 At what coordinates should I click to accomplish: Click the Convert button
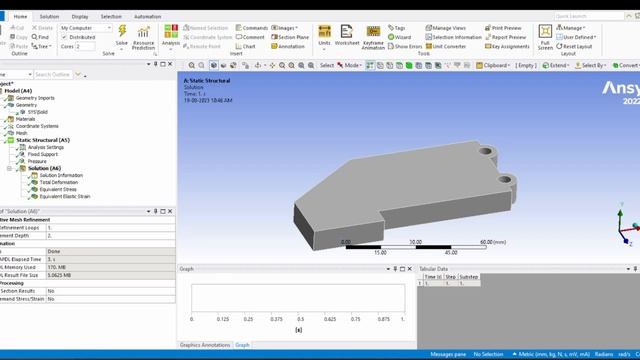[626, 65]
